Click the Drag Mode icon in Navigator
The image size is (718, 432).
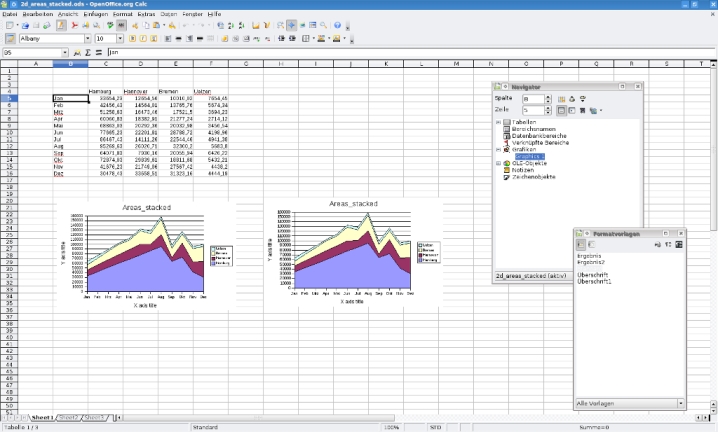595,110
